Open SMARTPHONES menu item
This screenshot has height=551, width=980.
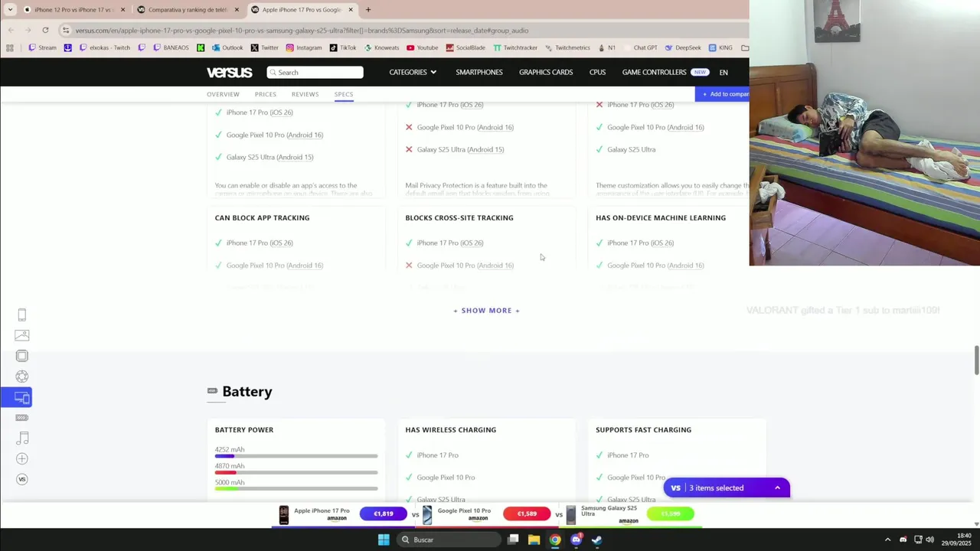point(479,72)
